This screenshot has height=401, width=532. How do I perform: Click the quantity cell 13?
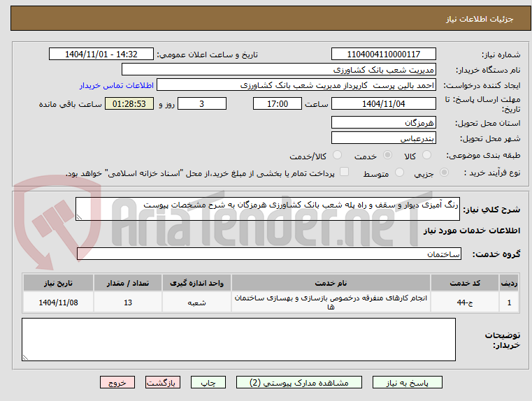pos(128,302)
